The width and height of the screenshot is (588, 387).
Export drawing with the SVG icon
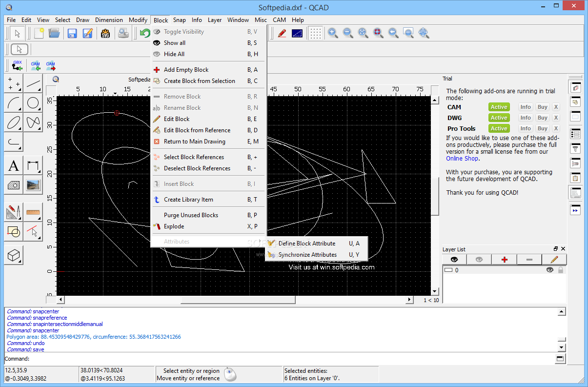point(105,33)
